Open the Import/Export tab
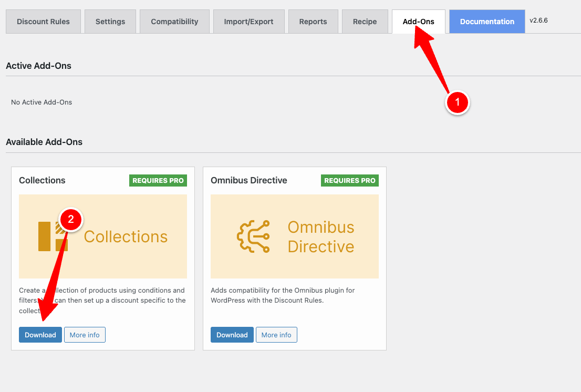The width and height of the screenshot is (581, 392). point(248,22)
